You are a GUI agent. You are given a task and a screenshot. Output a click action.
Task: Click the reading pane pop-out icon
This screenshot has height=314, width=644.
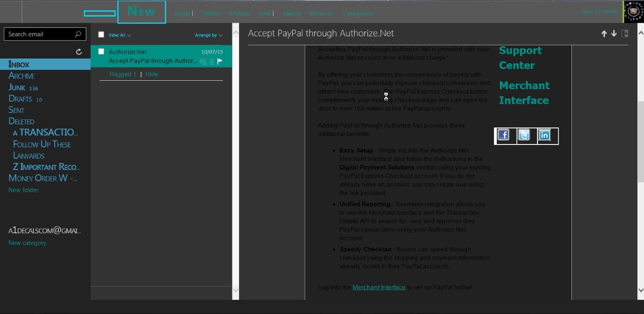click(x=625, y=34)
